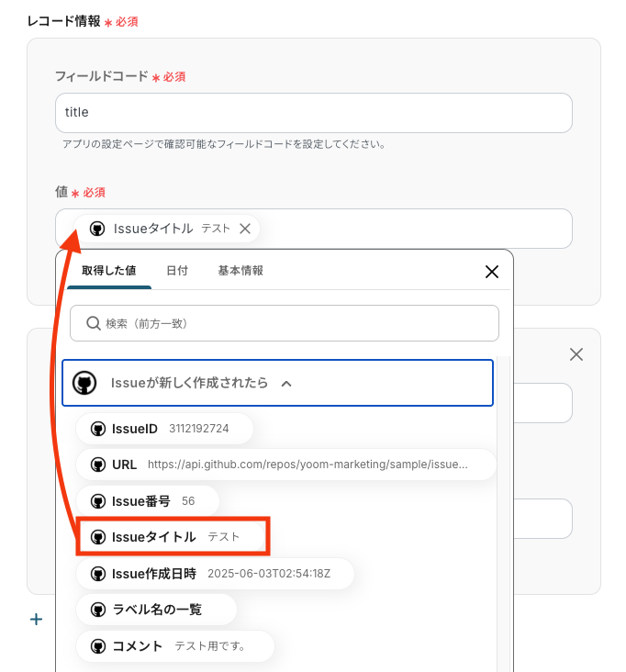This screenshot has height=672, width=626.
Task: Choose the Issueタイトル テスト value in the list
Action: point(171,536)
